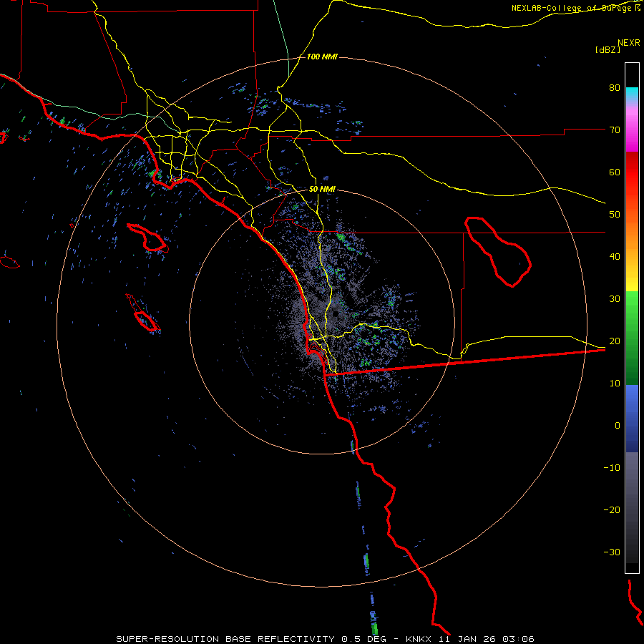Image resolution: width=644 pixels, height=644 pixels.
Task: Click the orange segment of the reflectivity color bar
Action: [x=632, y=234]
